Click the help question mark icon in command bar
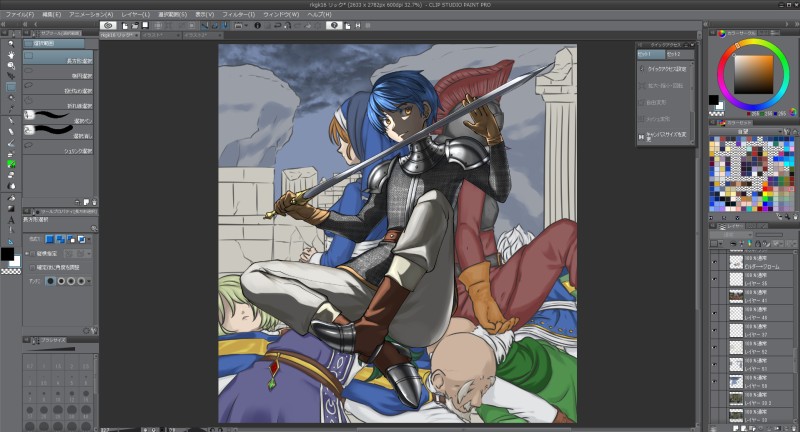Image resolution: width=800 pixels, height=432 pixels. 334,25
